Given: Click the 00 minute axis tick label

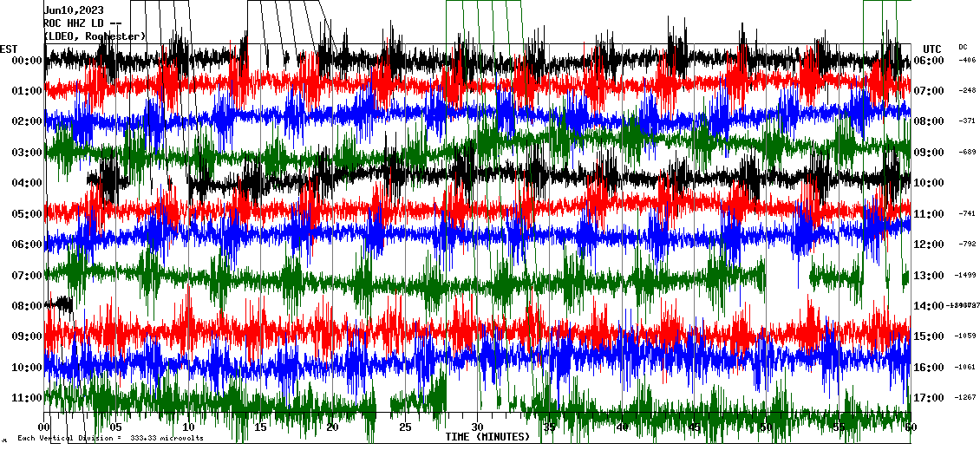Looking at the screenshot, I should click(43, 427).
